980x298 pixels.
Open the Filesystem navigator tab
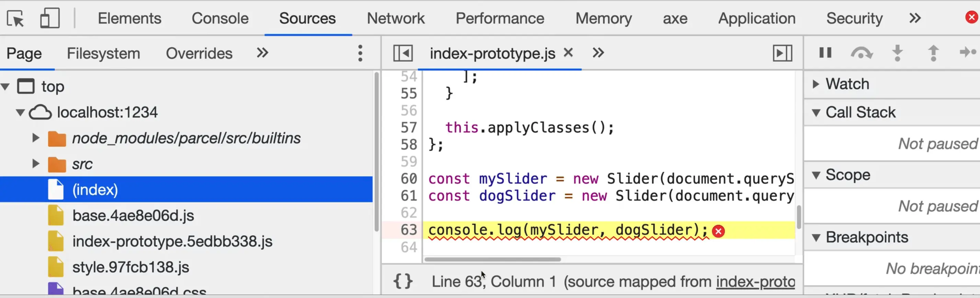[103, 53]
